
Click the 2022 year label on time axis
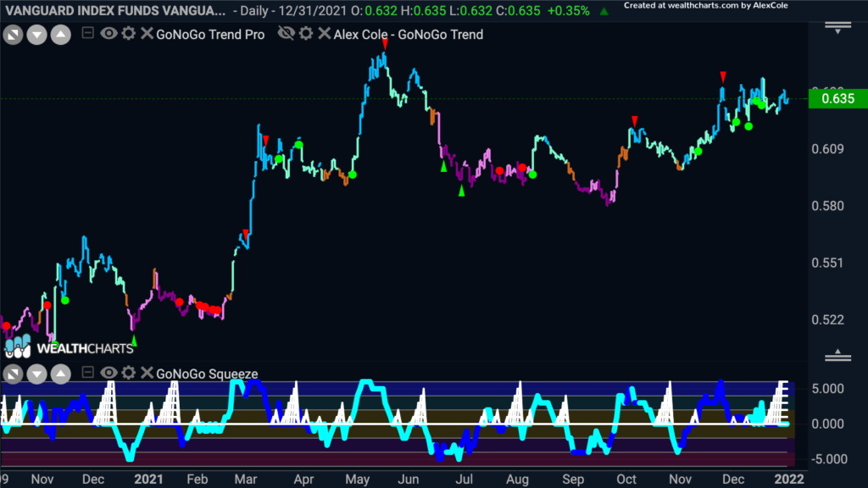click(789, 480)
